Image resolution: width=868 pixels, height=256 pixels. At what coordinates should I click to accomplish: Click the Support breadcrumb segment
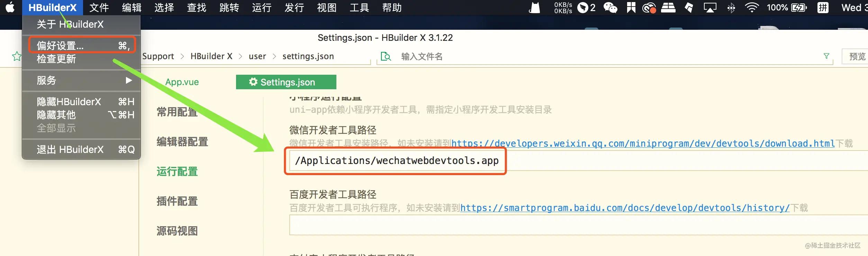click(x=158, y=56)
